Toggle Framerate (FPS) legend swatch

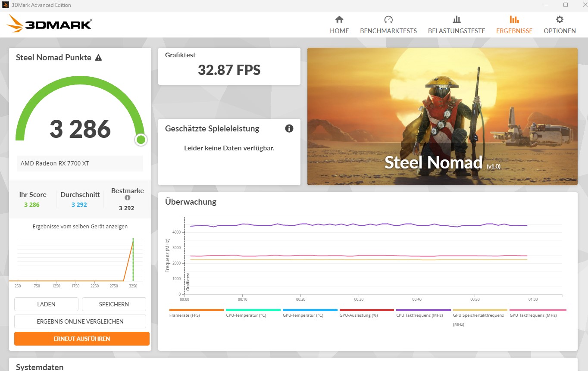click(197, 310)
